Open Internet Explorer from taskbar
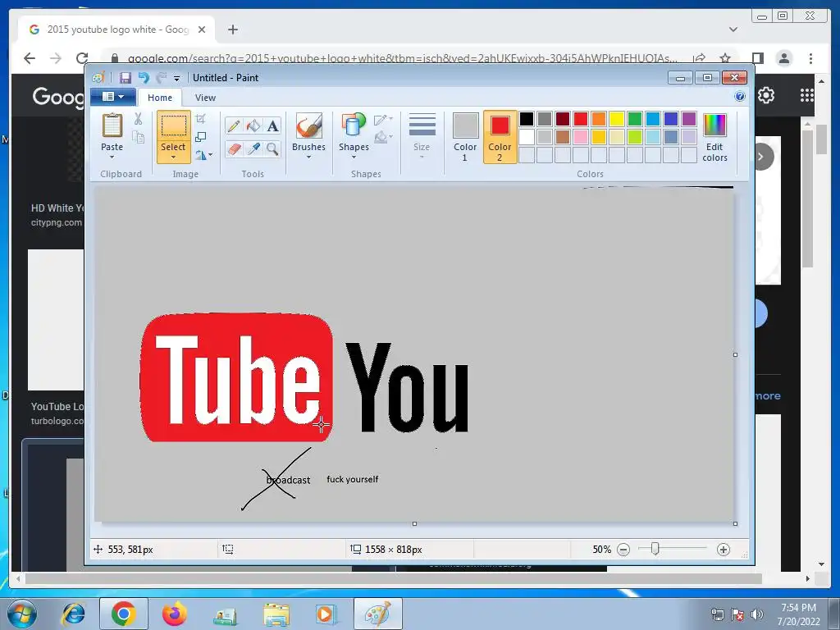Image resolution: width=840 pixels, height=630 pixels. (73, 614)
